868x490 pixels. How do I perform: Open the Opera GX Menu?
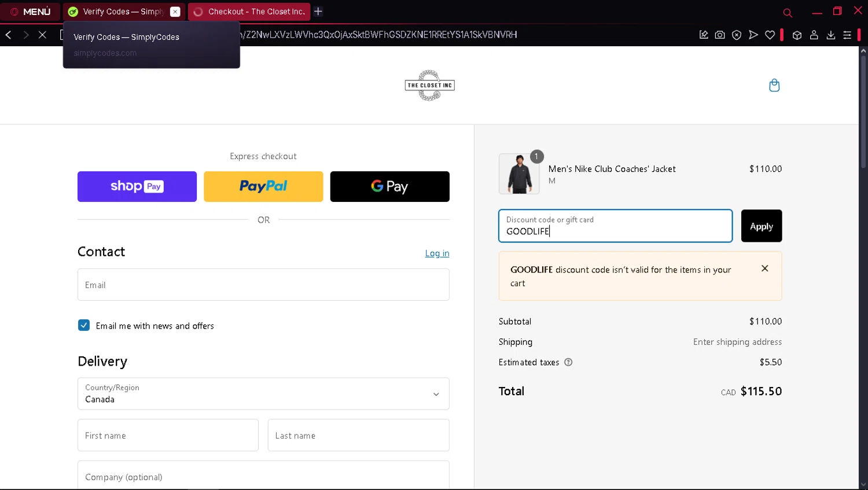pos(30,12)
